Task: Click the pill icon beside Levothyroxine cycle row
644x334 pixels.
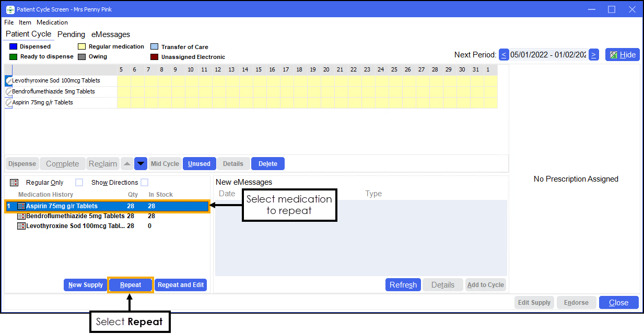Action: 8,81
